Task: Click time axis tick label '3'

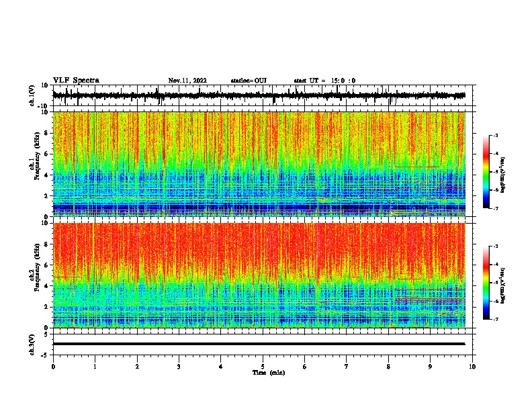Action: coord(179,367)
